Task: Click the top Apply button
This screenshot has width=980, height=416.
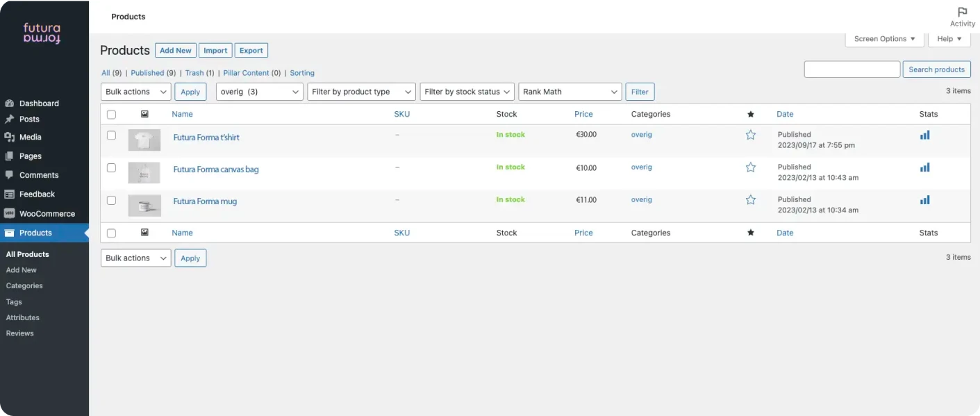Action: [x=190, y=92]
